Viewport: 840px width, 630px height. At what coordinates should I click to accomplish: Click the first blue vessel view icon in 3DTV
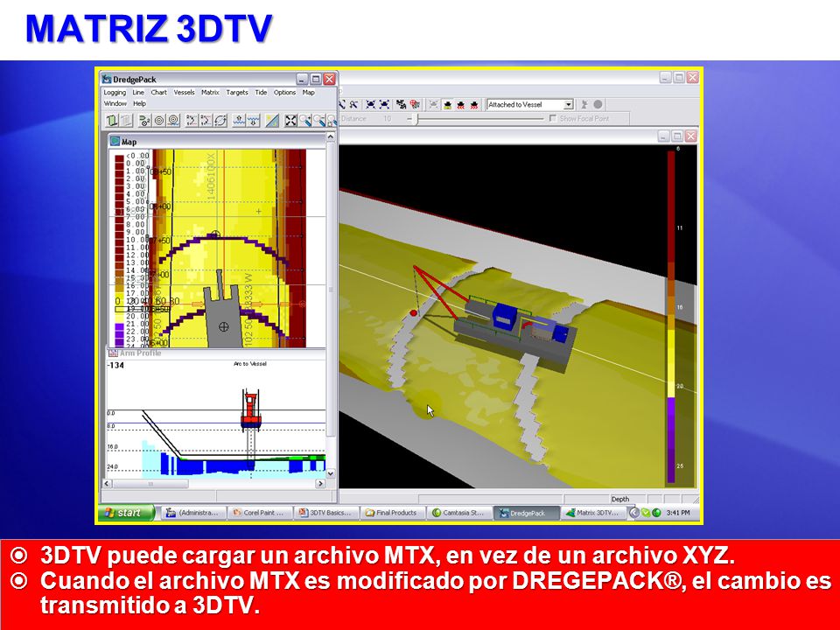[371, 104]
